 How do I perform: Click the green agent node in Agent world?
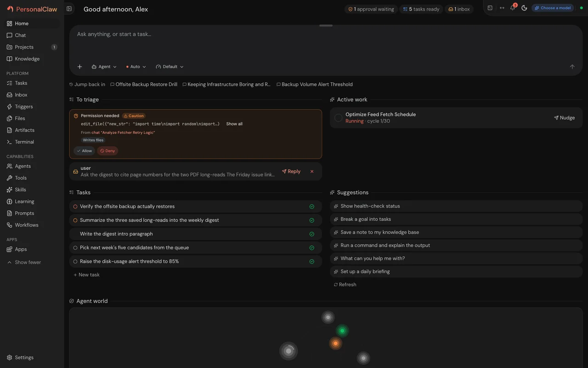[342, 330]
